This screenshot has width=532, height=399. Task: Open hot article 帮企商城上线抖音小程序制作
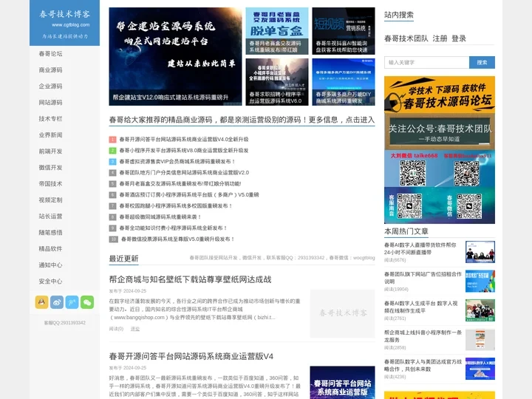point(423,336)
